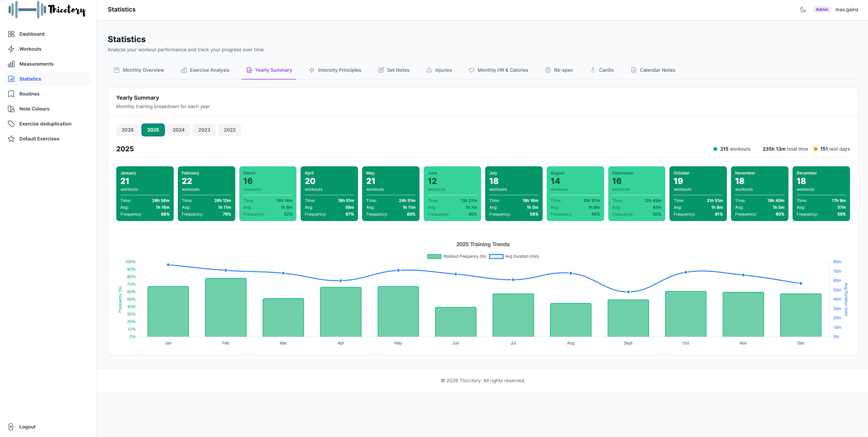The image size is (868, 437).
Task: Toggle dark mode moon icon
Action: click(803, 10)
